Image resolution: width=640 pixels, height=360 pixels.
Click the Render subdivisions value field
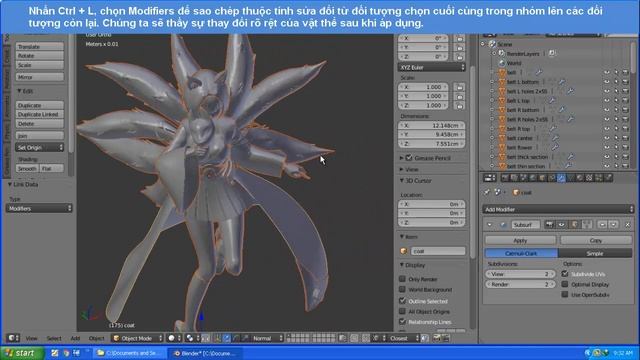pyautogui.click(x=520, y=284)
